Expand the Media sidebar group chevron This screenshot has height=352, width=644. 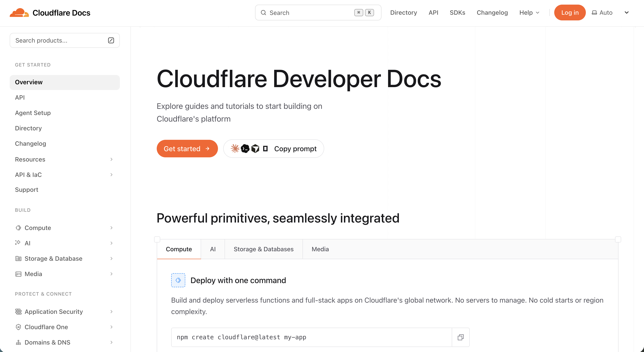[x=111, y=274]
